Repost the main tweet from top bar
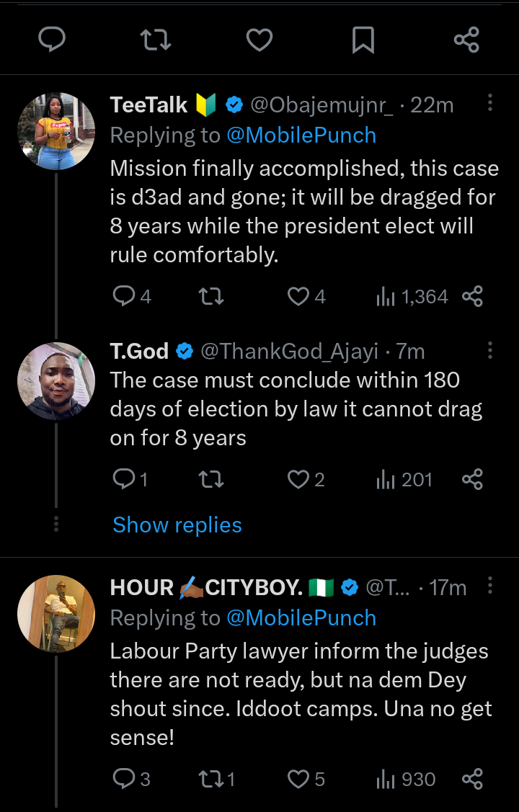Image resolution: width=519 pixels, height=812 pixels. pyautogui.click(x=156, y=40)
